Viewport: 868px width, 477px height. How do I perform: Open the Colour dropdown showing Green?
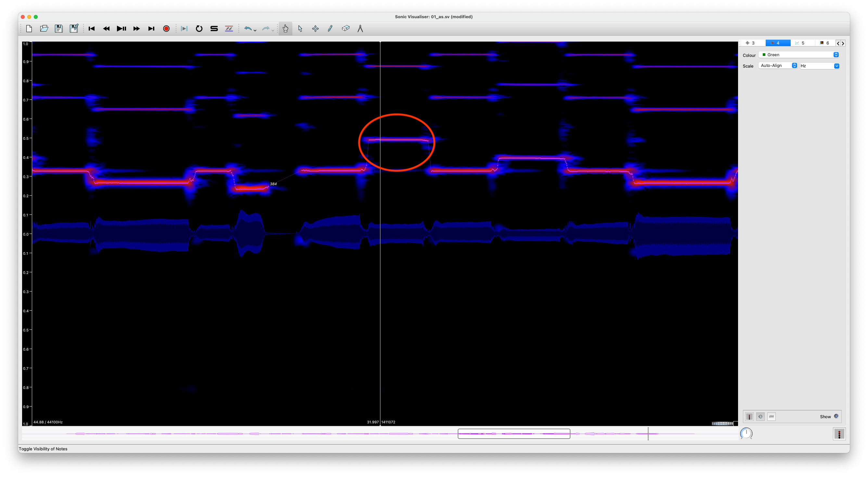pyautogui.click(x=798, y=55)
